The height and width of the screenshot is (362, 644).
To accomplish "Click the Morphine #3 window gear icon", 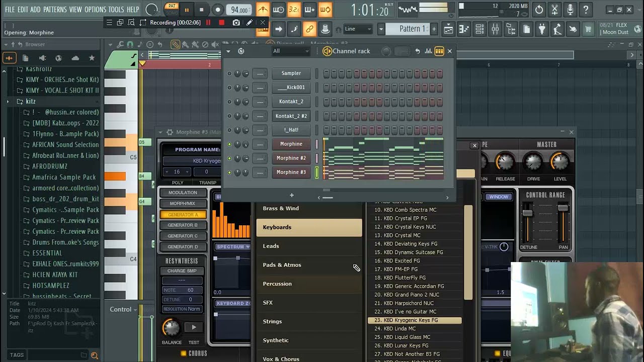I will [170, 132].
